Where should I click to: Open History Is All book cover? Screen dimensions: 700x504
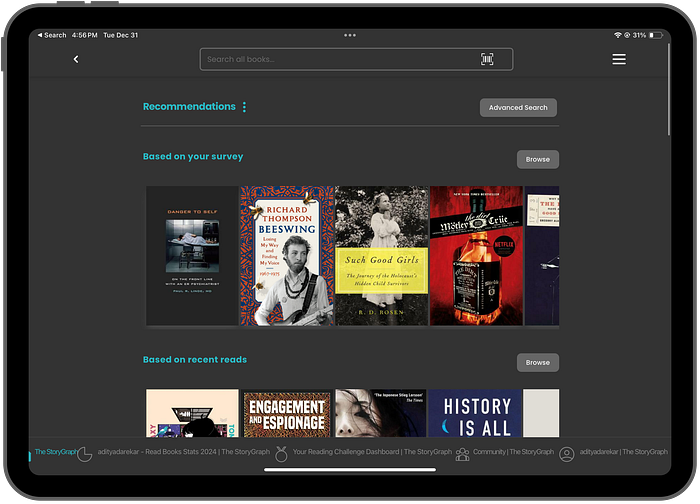pos(475,413)
